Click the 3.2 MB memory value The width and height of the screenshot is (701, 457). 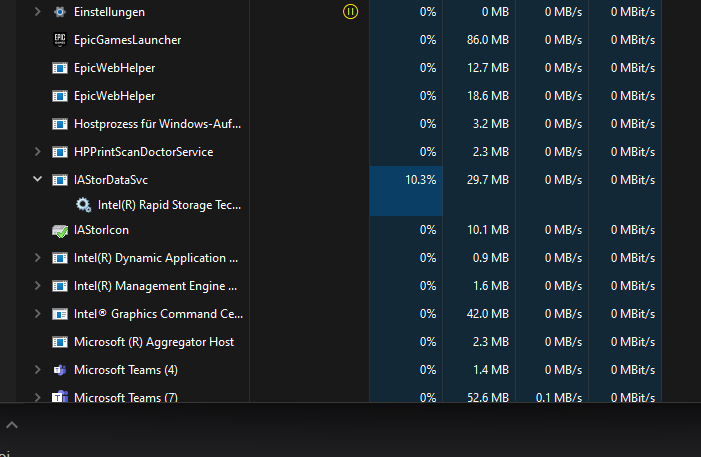pyautogui.click(x=491, y=124)
